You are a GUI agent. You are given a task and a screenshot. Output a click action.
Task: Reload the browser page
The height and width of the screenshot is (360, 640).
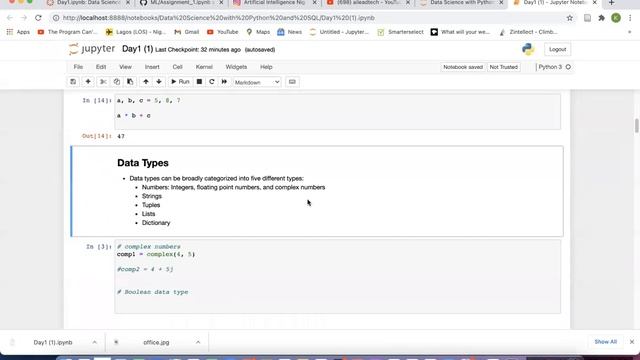click(38, 18)
